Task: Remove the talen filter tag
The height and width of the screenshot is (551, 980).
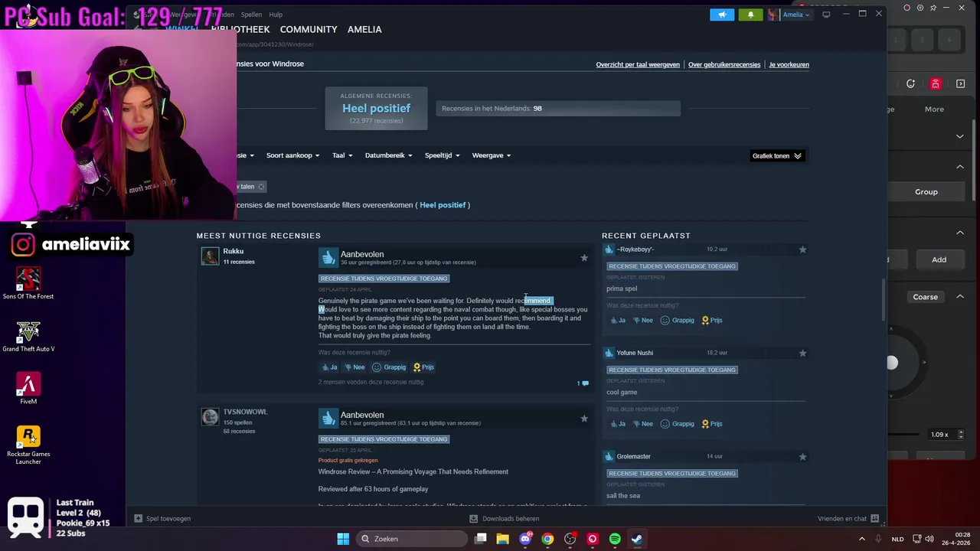Action: [261, 187]
